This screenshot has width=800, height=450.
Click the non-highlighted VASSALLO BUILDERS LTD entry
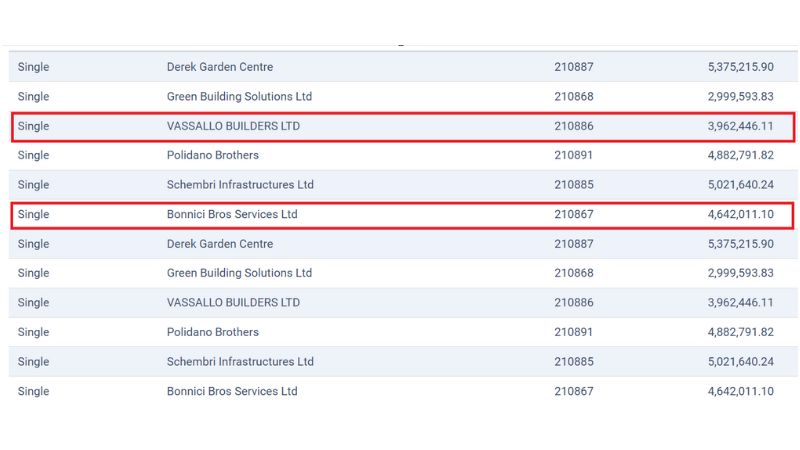[x=233, y=303]
